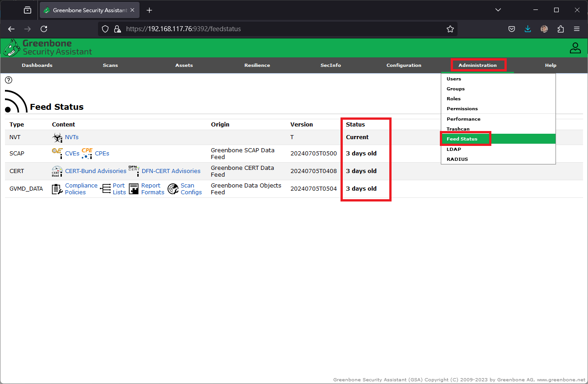
Task: Open the Resilience menu
Action: coord(257,66)
